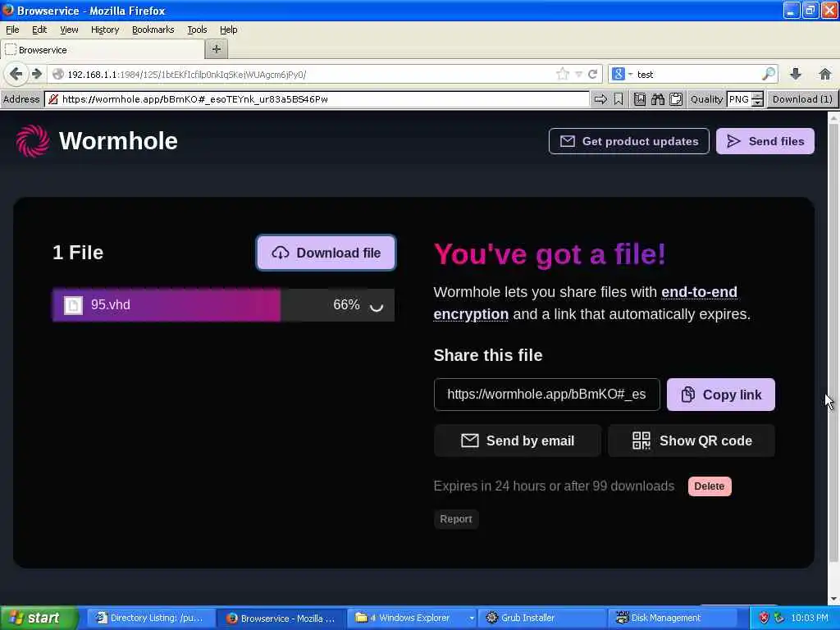The height and width of the screenshot is (630, 840).
Task: Open a new tab with plus button
Action: click(217, 49)
